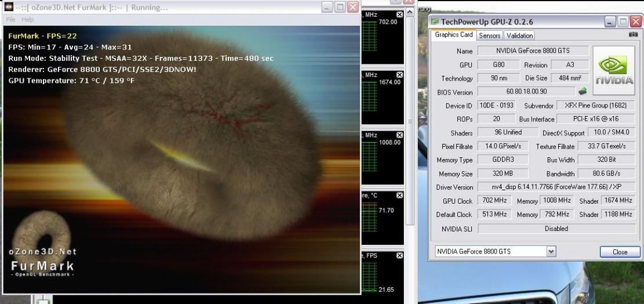The width and height of the screenshot is (644, 304).
Task: Click the default Memory clock field 792 MHz
Action: (556, 214)
